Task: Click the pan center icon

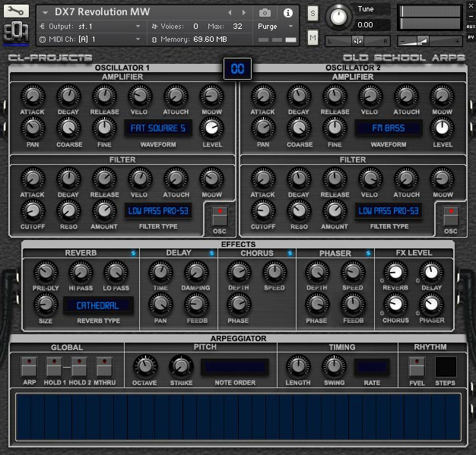Action: (357, 41)
